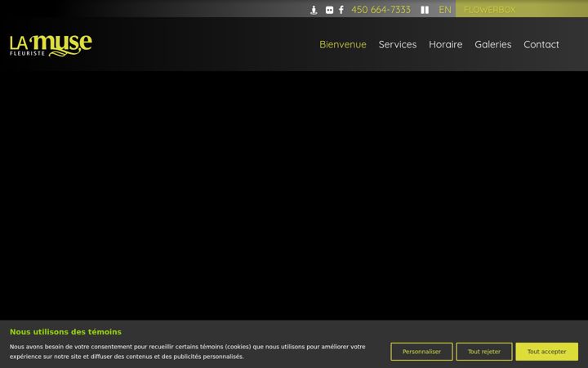The image size is (588, 368).
Task: Open the Facebook page icon
Action: tap(341, 10)
